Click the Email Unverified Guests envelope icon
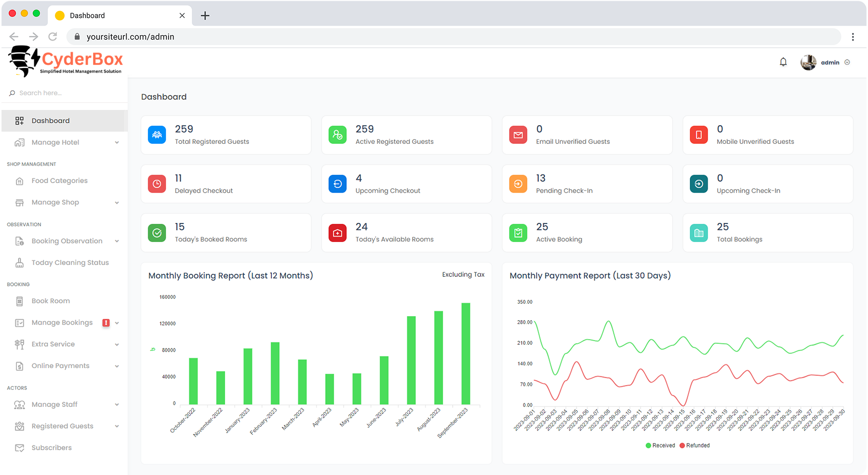868x475 pixels. [518, 135]
